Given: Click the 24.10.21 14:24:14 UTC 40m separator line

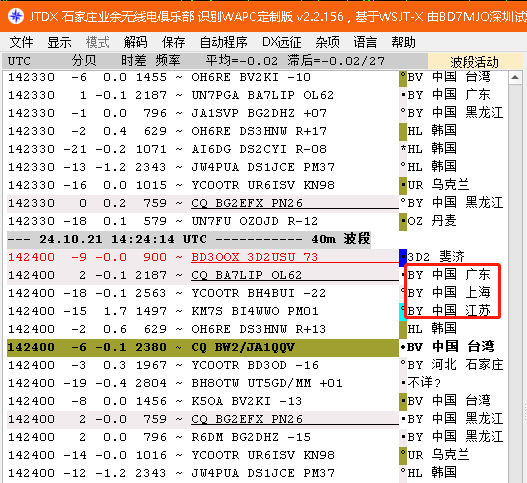Looking at the screenshot, I should point(189,239).
